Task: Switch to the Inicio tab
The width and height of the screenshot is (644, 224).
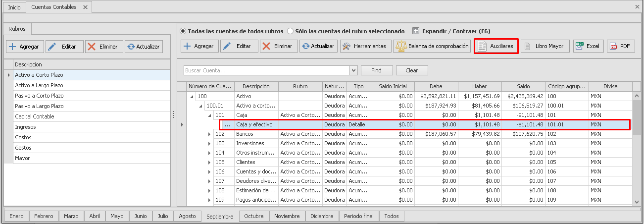Action: pos(14,7)
